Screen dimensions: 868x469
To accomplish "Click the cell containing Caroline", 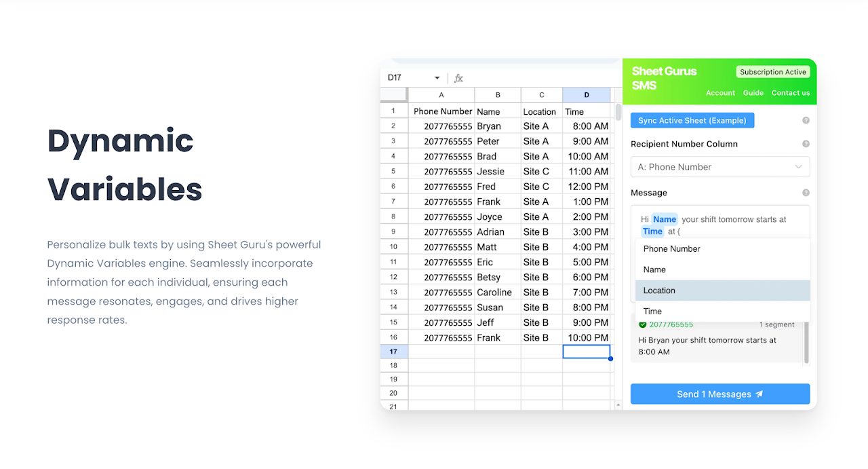I will [498, 293].
